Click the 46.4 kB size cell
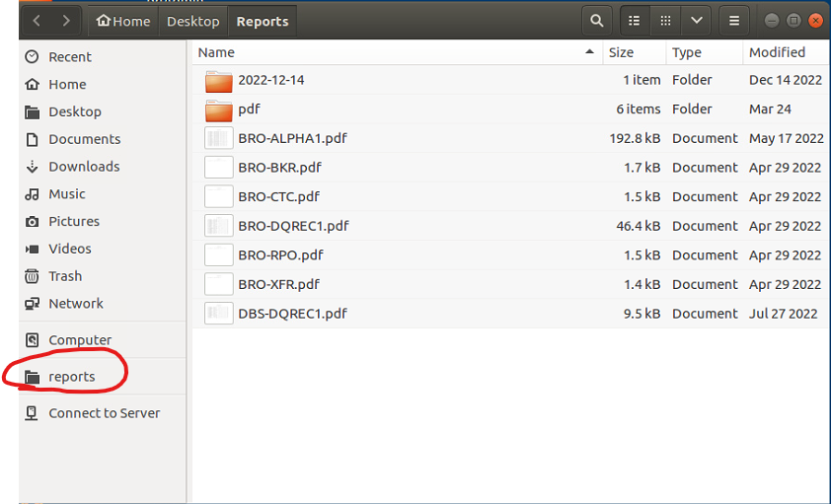The height and width of the screenshot is (504, 831). 639,226
